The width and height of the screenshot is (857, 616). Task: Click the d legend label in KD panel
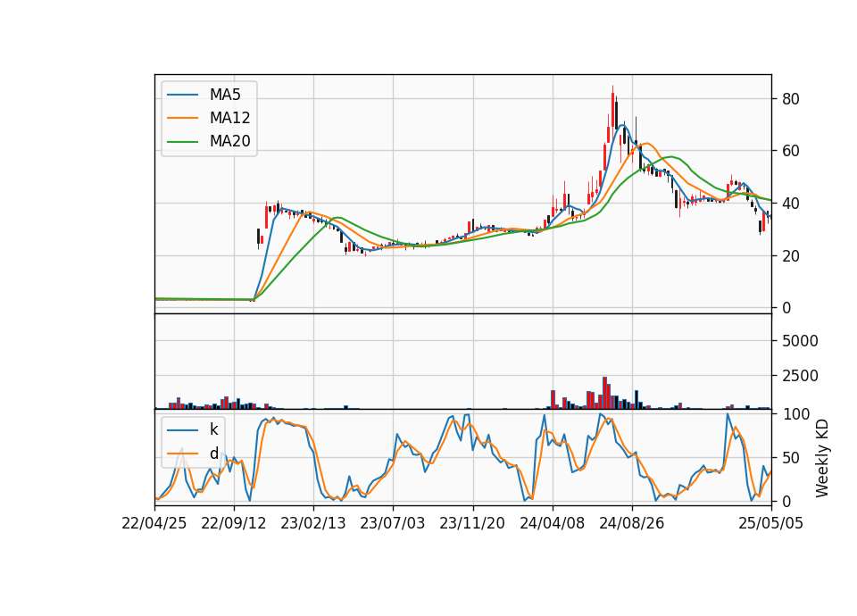coord(213,454)
